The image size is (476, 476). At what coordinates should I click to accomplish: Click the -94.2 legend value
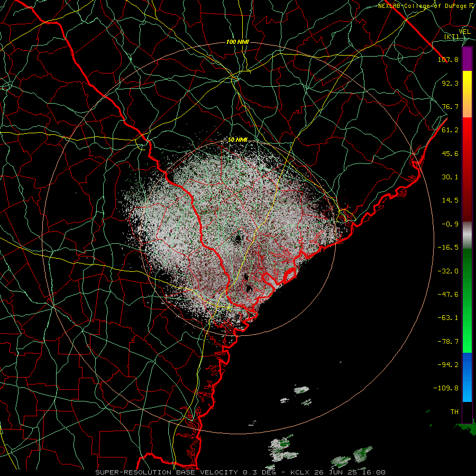click(448, 364)
